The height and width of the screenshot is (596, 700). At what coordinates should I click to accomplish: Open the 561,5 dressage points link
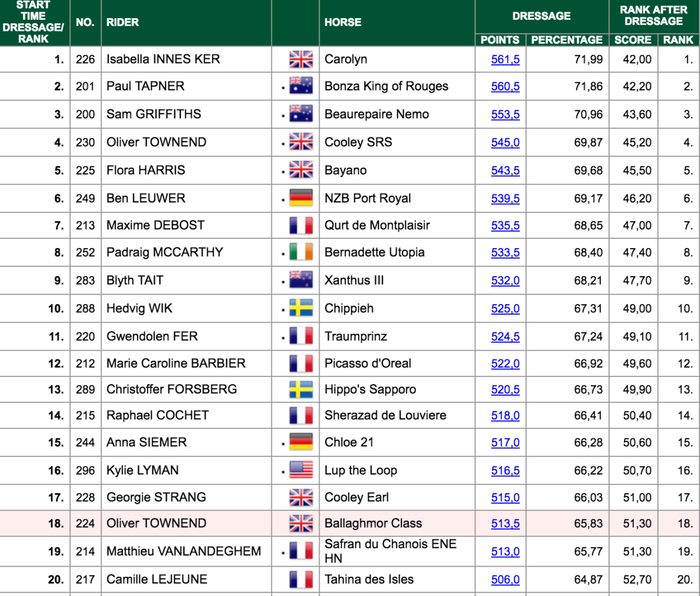(505, 60)
